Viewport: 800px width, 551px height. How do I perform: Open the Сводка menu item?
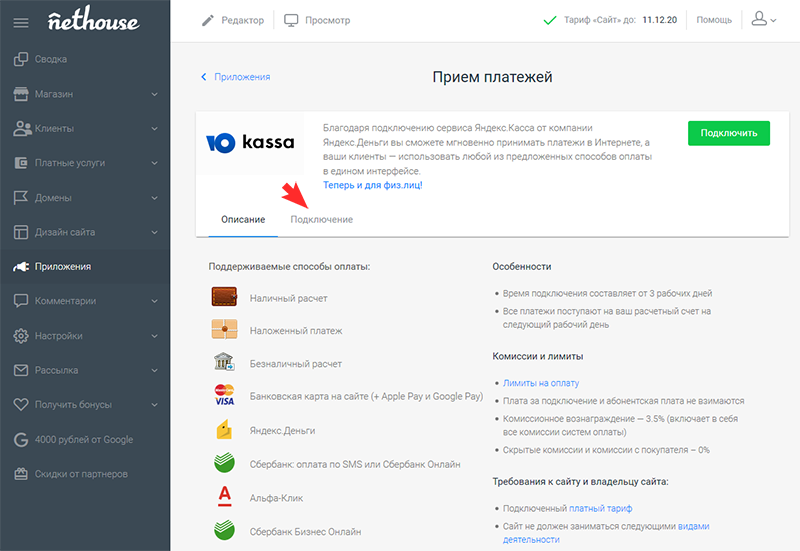click(x=85, y=59)
